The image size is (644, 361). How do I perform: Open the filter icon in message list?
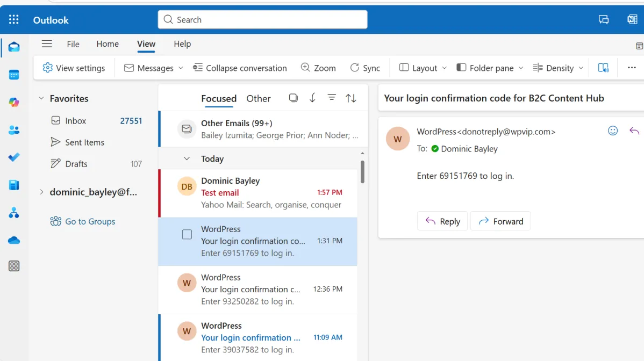[332, 98]
